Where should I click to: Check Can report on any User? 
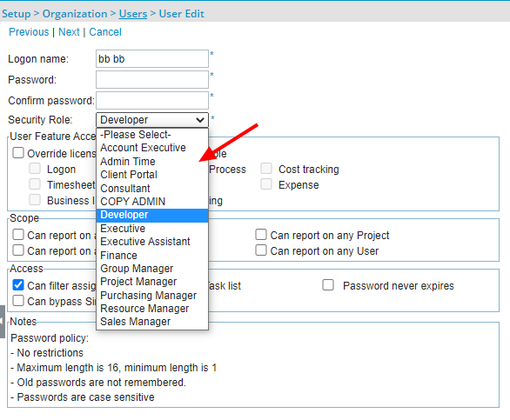coord(261,250)
